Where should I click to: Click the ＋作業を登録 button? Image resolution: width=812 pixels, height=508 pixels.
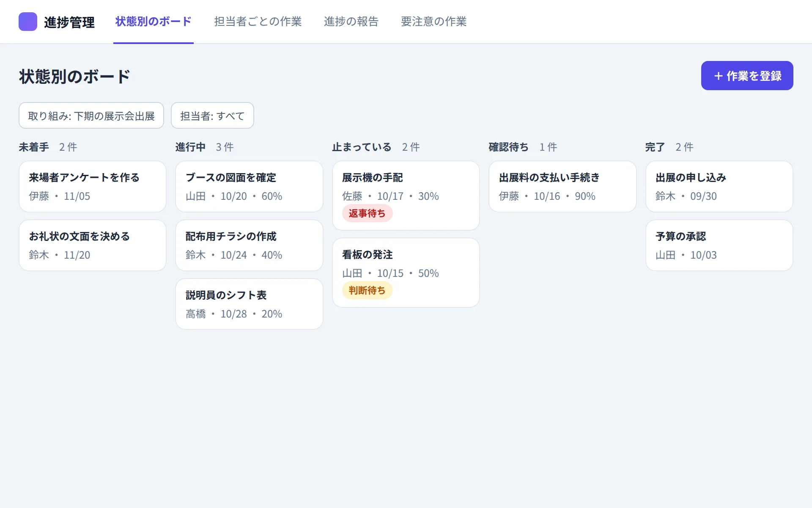(747, 76)
